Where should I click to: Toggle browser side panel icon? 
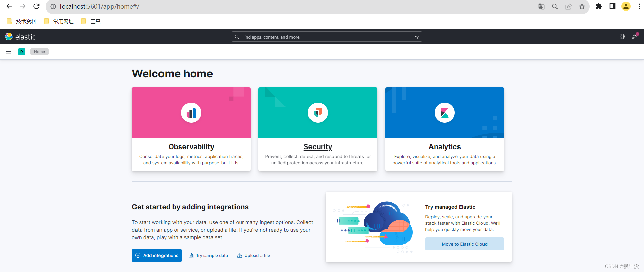point(612,6)
